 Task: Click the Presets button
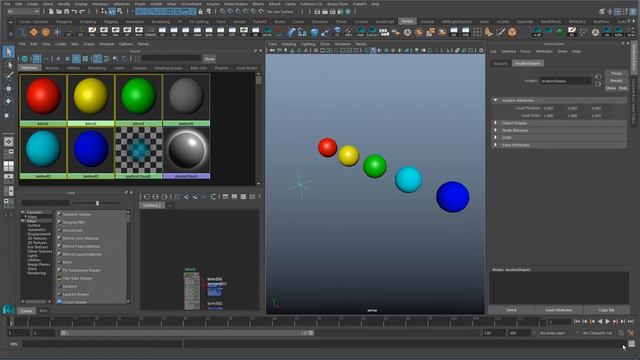(x=616, y=81)
